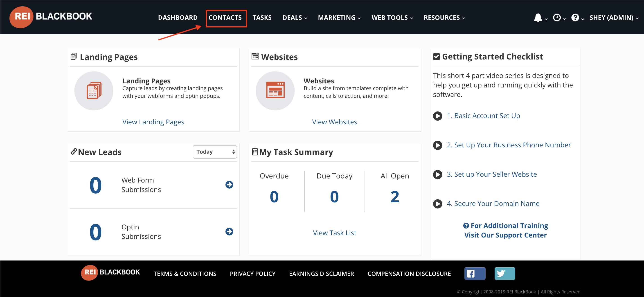Open the New Leads Today period selector
Image resolution: width=644 pixels, height=297 pixels.
coord(215,152)
